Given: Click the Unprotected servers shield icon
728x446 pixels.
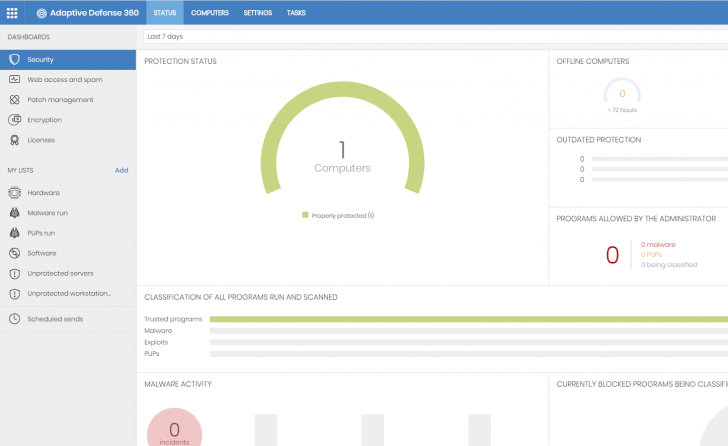Looking at the screenshot, I should pos(14,273).
